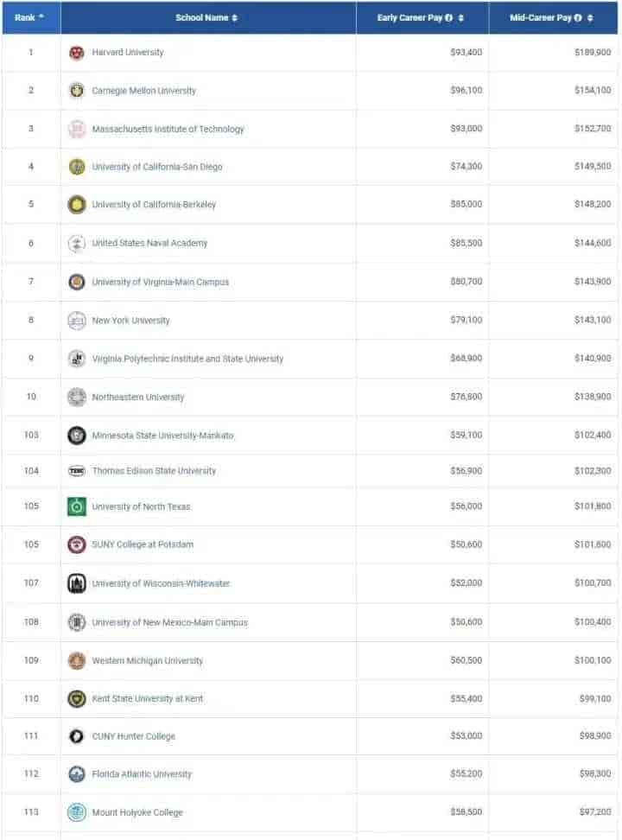Open the Northeastern University link
The width and height of the screenshot is (622, 840).
click(137, 397)
